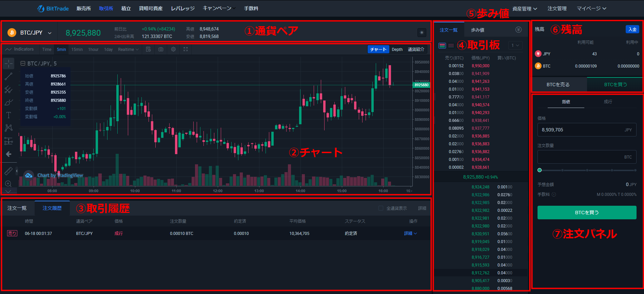Select the text annotation tool

tap(8, 115)
